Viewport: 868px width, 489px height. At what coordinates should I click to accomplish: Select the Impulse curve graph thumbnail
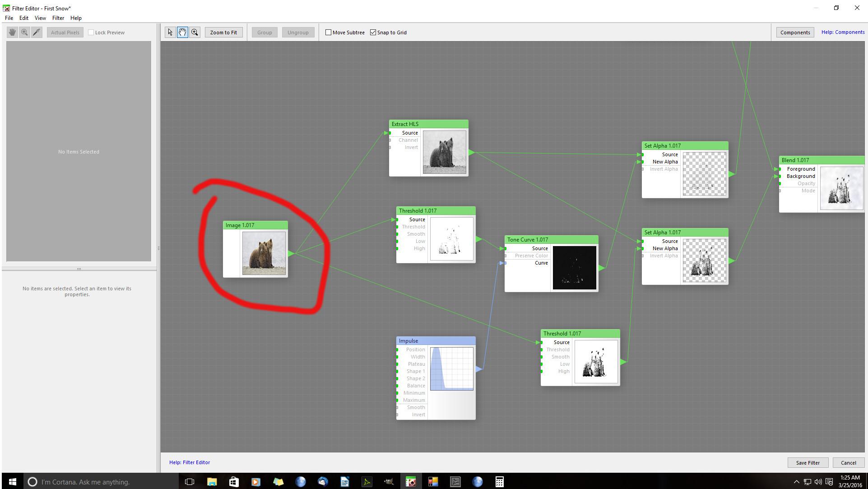tap(451, 369)
